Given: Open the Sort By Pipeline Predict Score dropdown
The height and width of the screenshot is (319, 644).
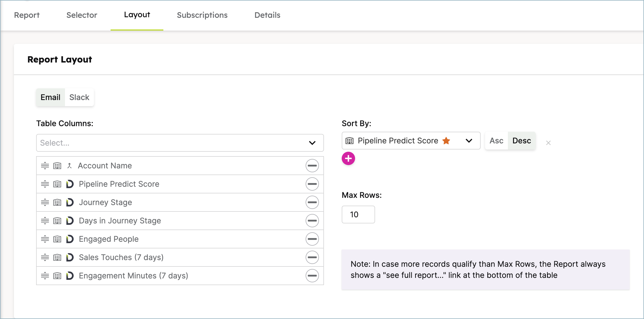Looking at the screenshot, I should coord(411,141).
